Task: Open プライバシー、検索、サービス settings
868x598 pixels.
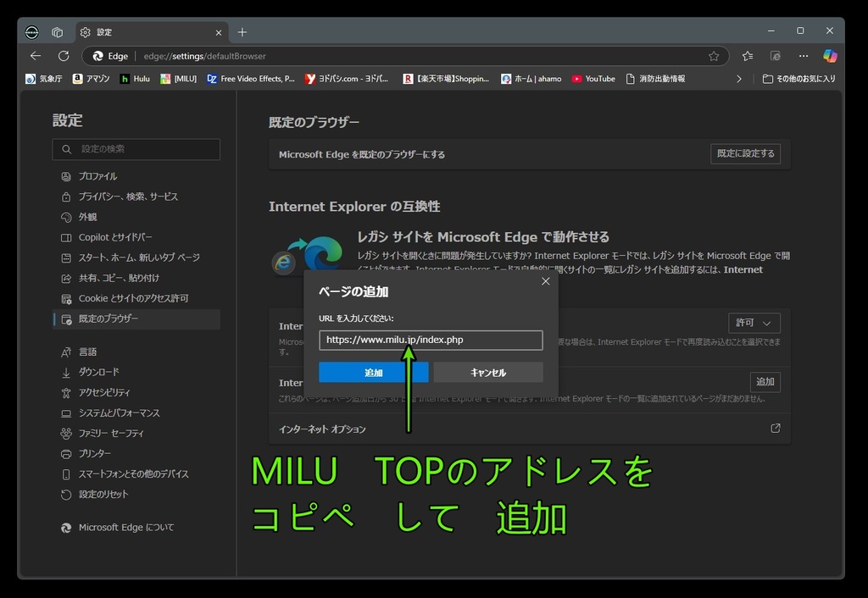Action: coord(136,197)
